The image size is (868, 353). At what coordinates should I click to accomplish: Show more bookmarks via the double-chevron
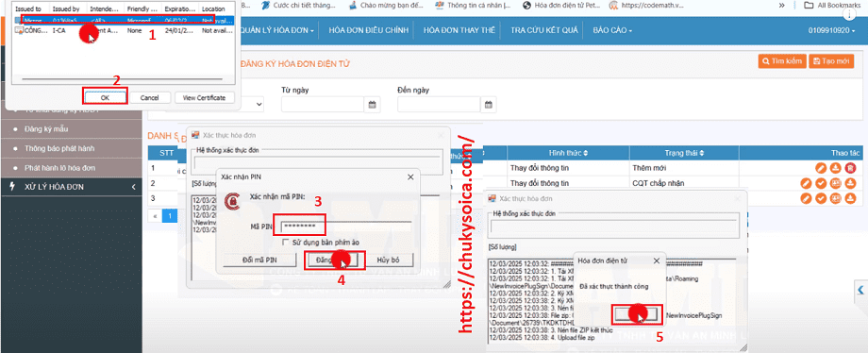pyautogui.click(x=781, y=5)
